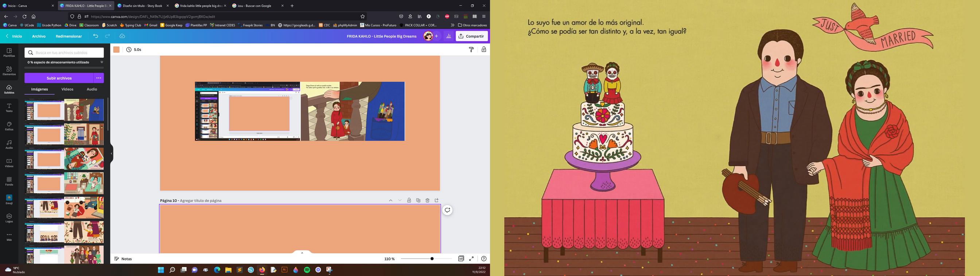Open the Subidos uploads panel
This screenshot has height=276, width=980.
tap(9, 89)
